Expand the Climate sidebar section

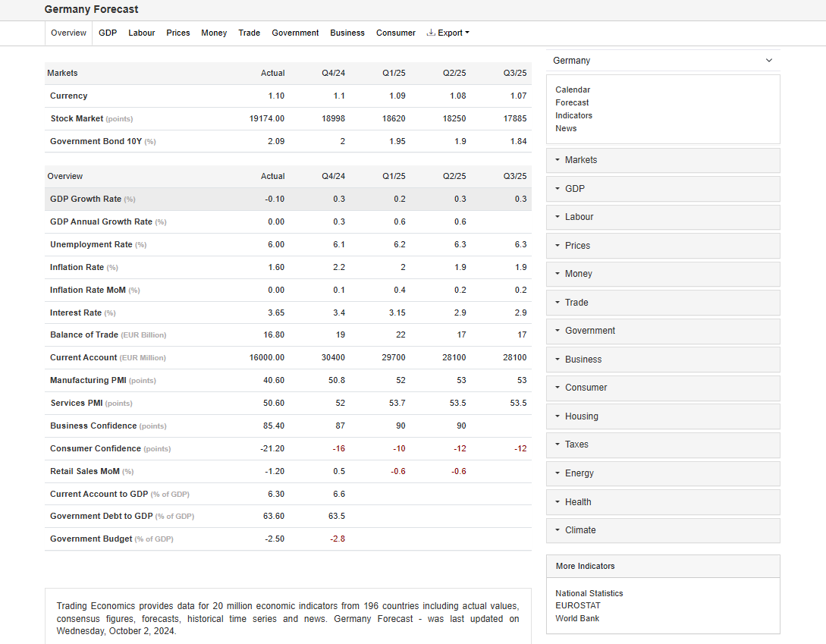pos(663,530)
